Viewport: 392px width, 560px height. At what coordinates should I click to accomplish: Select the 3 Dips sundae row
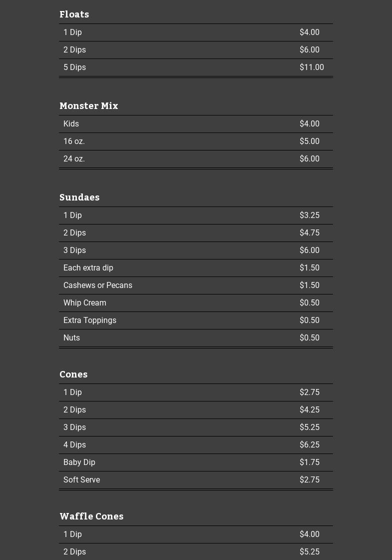196,250
